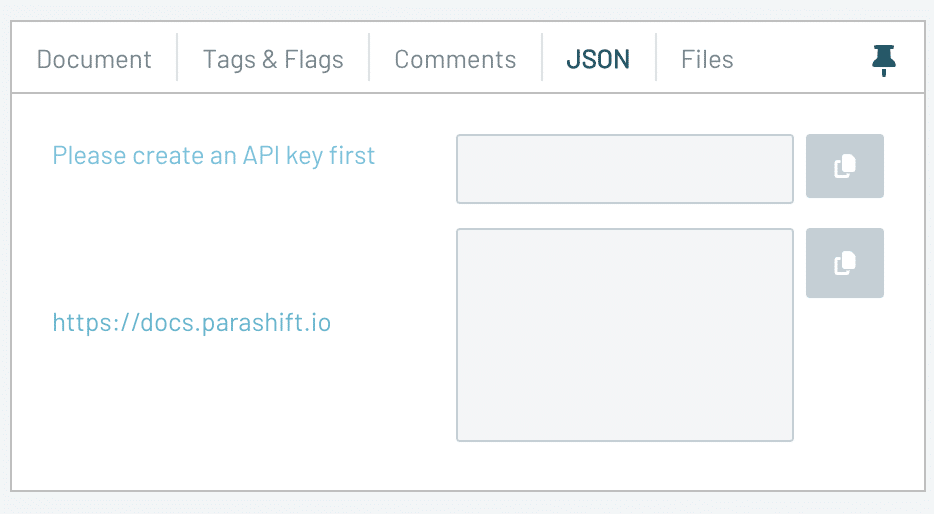The height and width of the screenshot is (514, 934).
Task: Place cursor in the empty field next to the API key notice
Action: click(625, 169)
